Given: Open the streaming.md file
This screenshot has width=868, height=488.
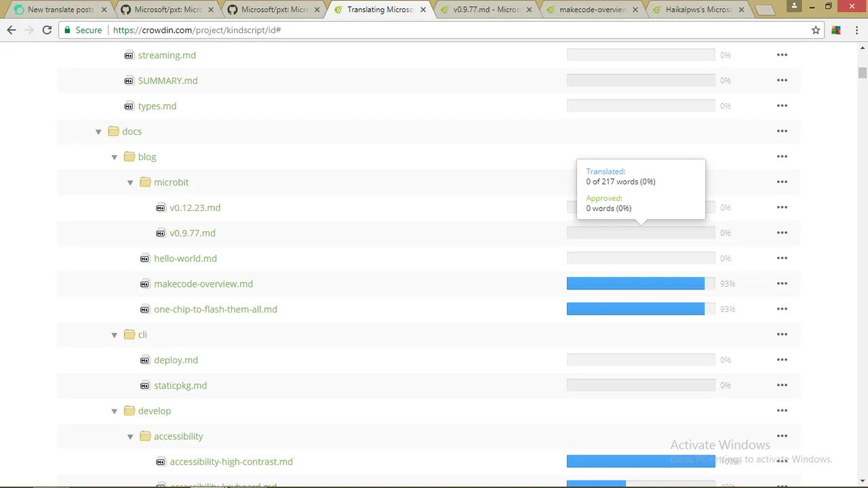Looking at the screenshot, I should (167, 55).
